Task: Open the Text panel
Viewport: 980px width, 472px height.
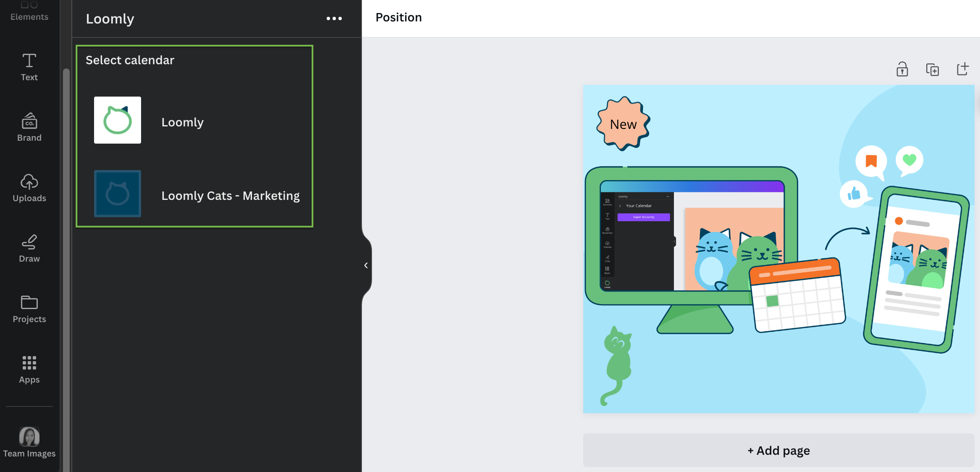Action: click(x=29, y=67)
